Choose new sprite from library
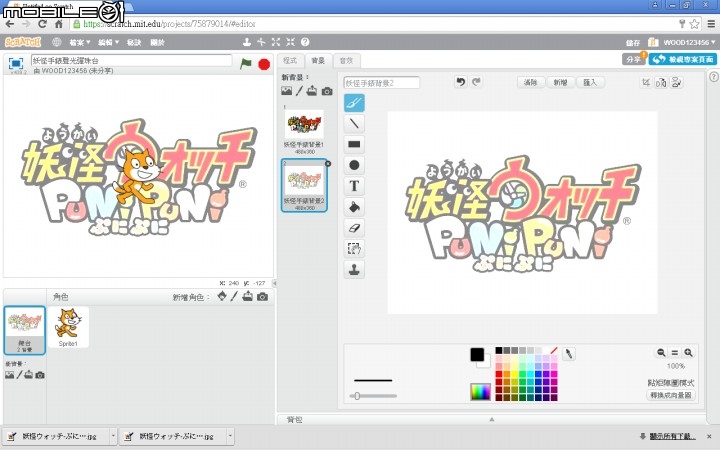The height and width of the screenshot is (450, 720). pyautogui.click(x=222, y=296)
